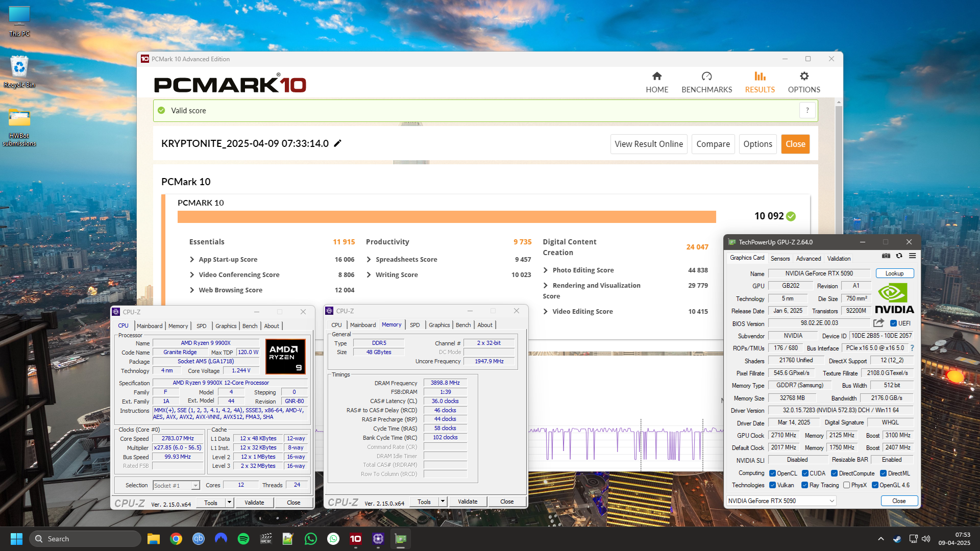This screenshot has width=980, height=551.
Task: Expand App Start-up Score
Action: [x=192, y=259]
